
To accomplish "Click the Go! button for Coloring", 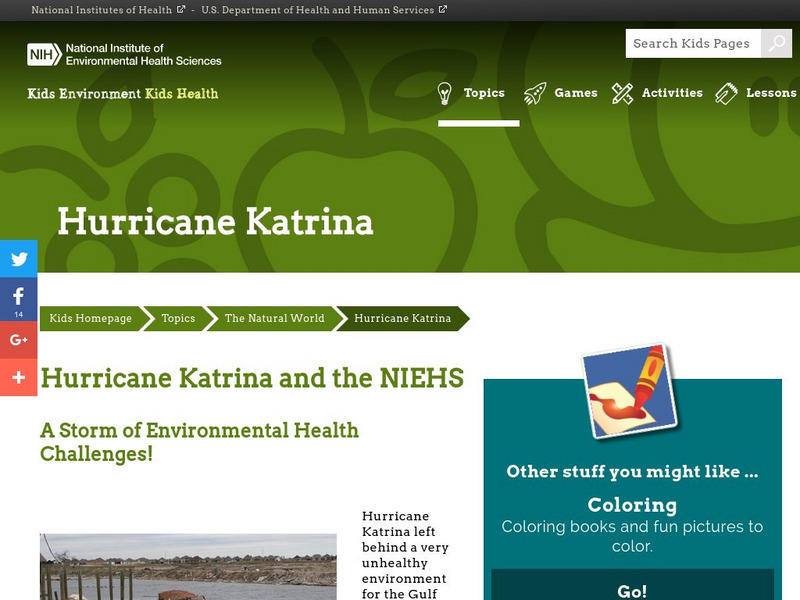I will click(633, 586).
